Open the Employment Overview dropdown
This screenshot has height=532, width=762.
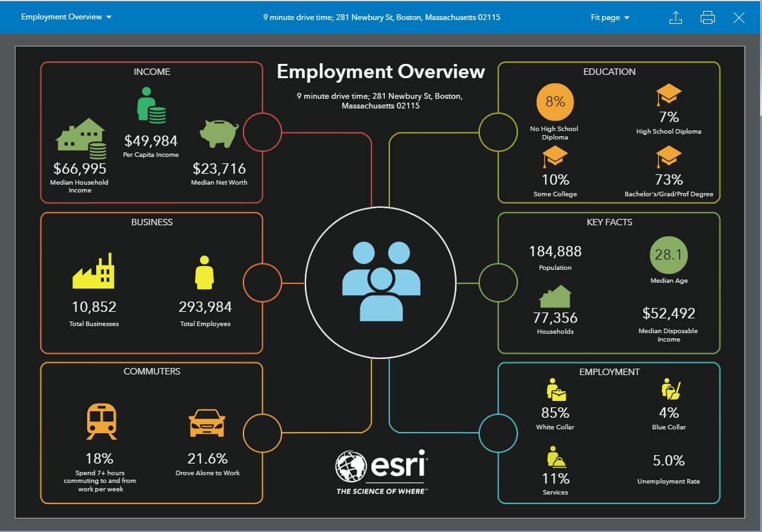click(x=65, y=17)
